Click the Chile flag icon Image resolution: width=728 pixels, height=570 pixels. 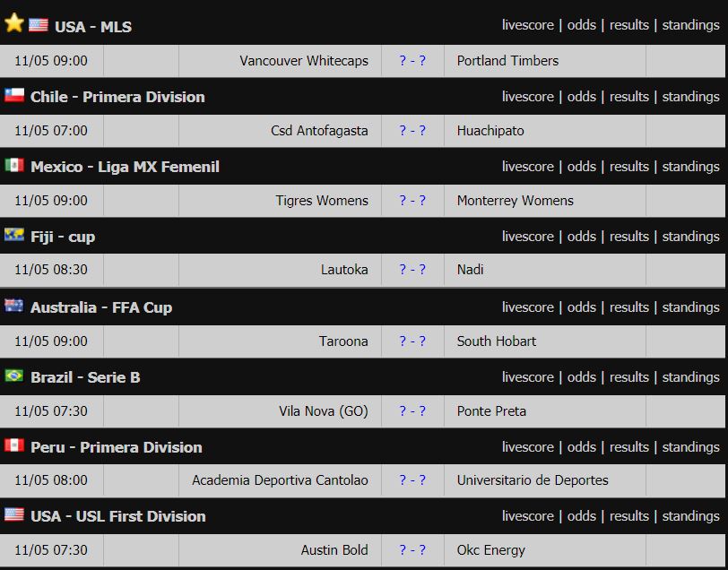[x=14, y=95]
